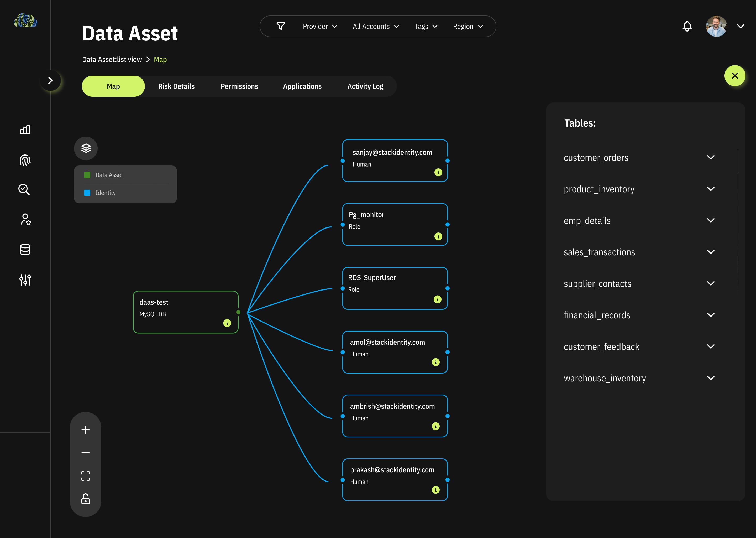Switch to the Permissions tab
Viewport: 756px width, 538px height.
[x=239, y=86]
